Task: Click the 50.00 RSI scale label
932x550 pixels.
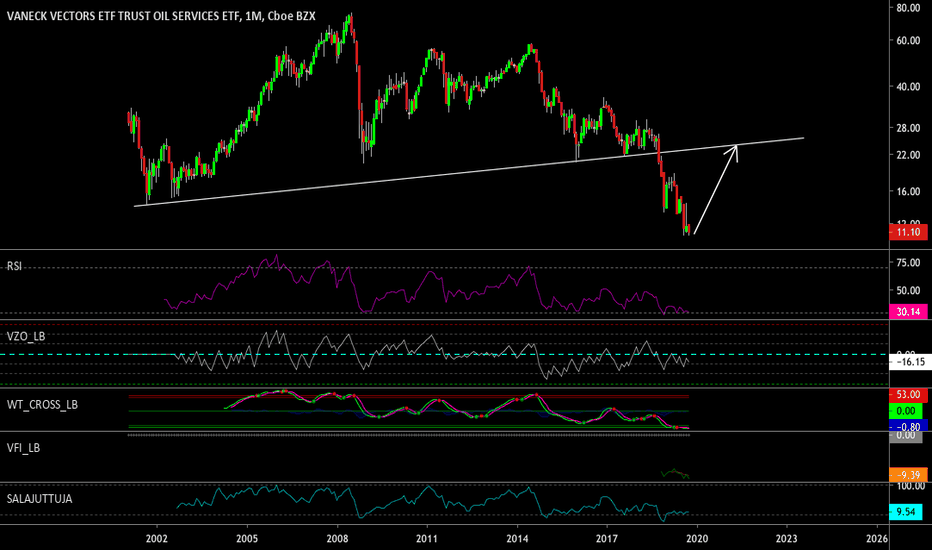Action: pos(908,291)
